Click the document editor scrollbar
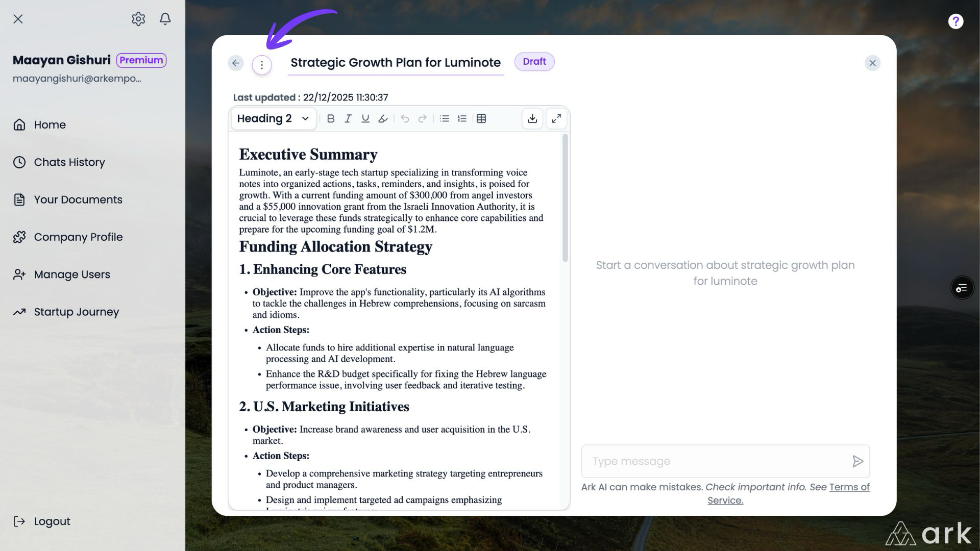Viewport: 980px width, 551px height. pos(565,199)
